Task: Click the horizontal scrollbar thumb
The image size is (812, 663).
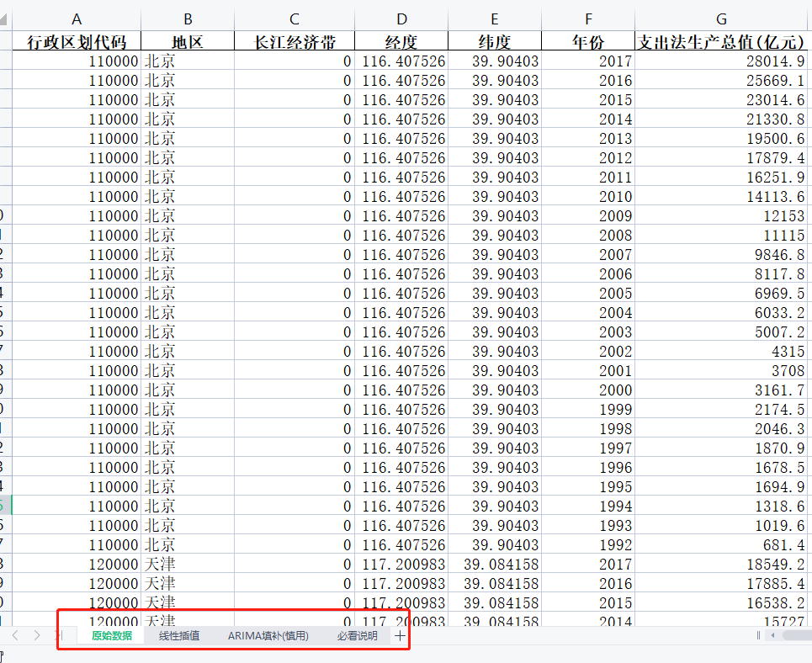Action: pos(798,635)
